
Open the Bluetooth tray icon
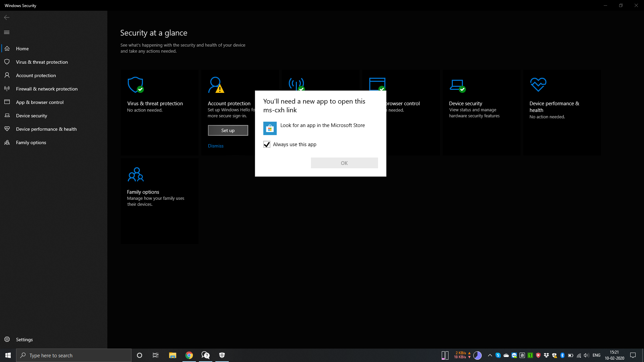click(562, 355)
